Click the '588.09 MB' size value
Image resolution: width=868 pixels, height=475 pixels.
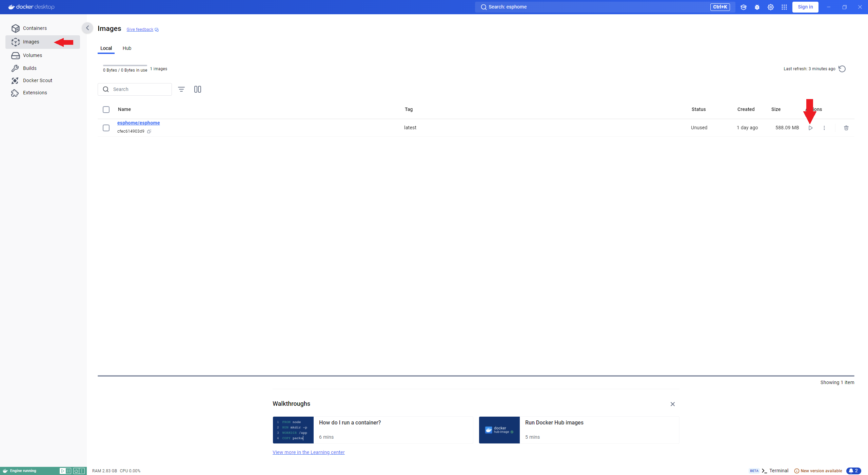tap(787, 128)
